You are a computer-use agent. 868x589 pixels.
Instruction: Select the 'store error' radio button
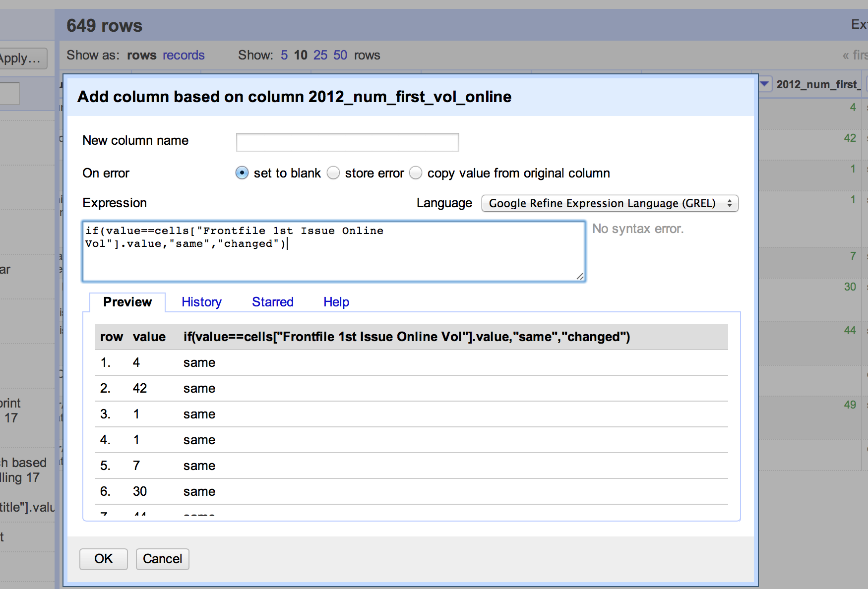point(333,173)
